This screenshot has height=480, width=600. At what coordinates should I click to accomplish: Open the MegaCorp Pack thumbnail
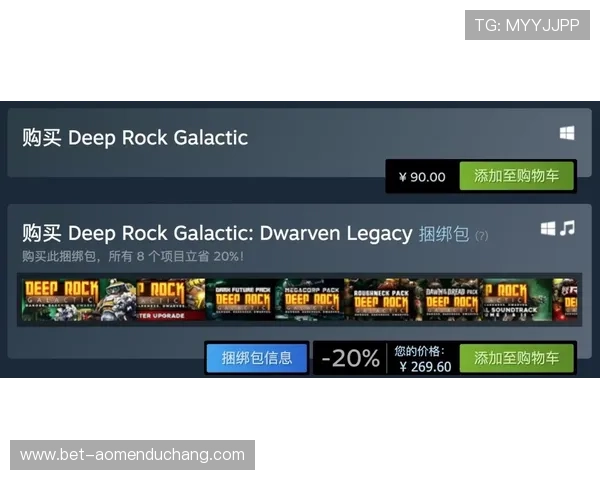click(310, 300)
